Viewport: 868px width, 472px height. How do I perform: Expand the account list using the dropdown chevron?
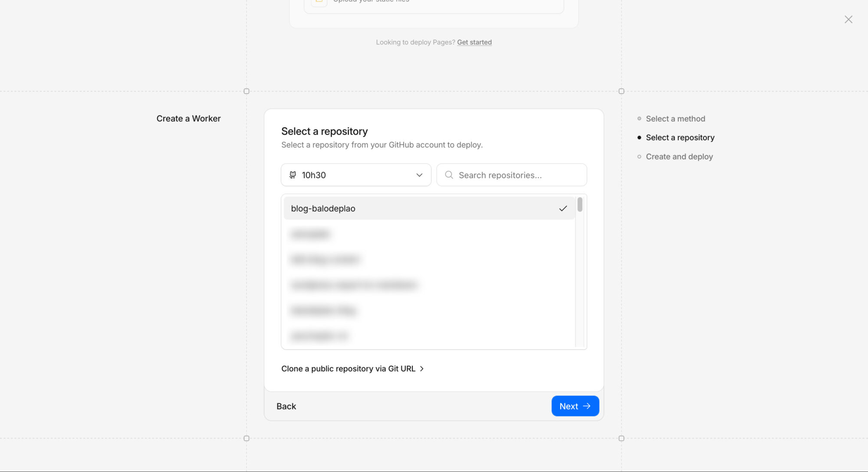419,175
